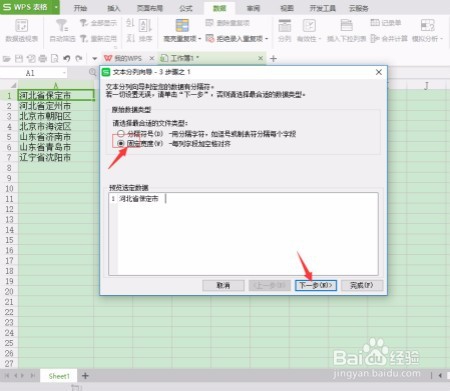The width and height of the screenshot is (450, 391).
Task: Click the 模拟分析 (What-If Analysis) icon
Action: pos(428,26)
